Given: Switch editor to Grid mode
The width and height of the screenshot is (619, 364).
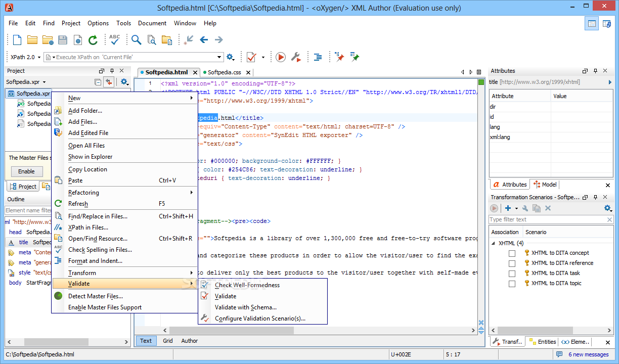Looking at the screenshot, I should point(168,341).
